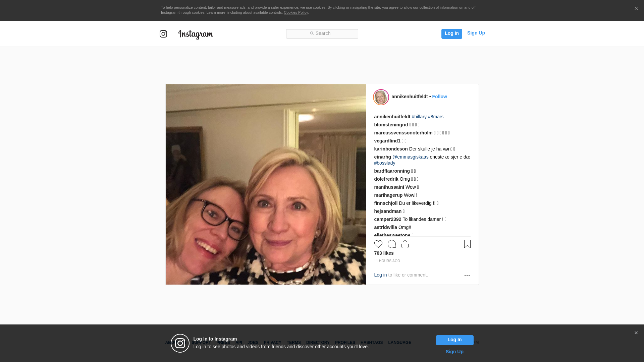The width and height of the screenshot is (644, 362).
Task: Open the @emmasgiskaas mention
Action: coord(411,157)
